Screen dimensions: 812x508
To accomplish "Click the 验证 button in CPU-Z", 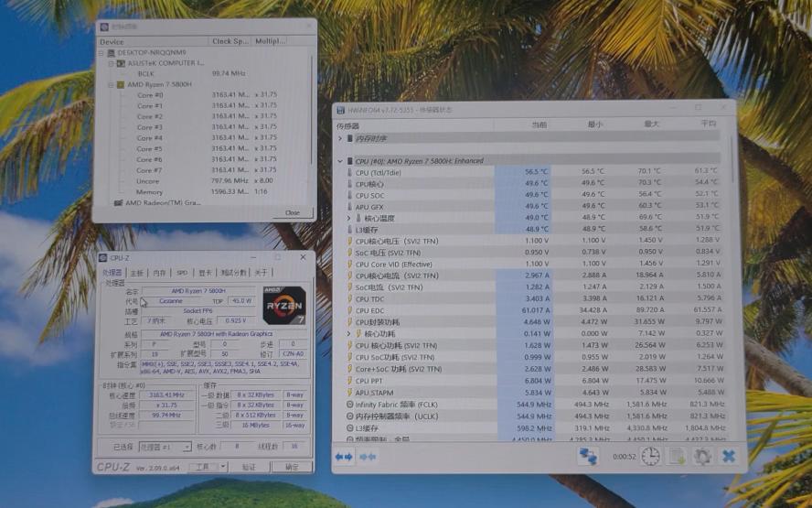I will click(249, 467).
